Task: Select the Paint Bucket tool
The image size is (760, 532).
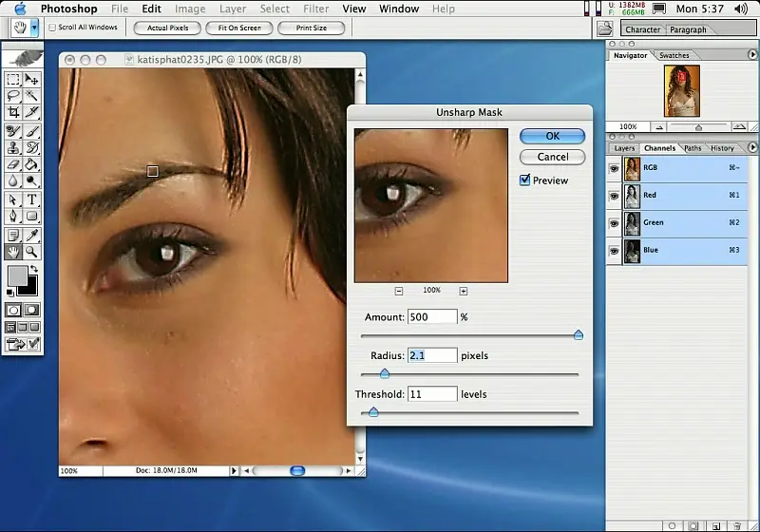Action: 31,164
